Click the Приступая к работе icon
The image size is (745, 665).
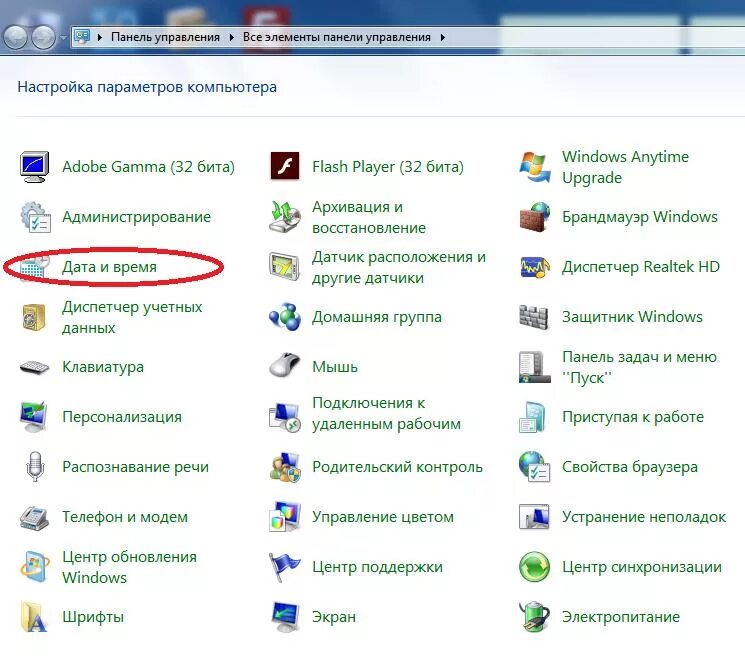[533, 417]
